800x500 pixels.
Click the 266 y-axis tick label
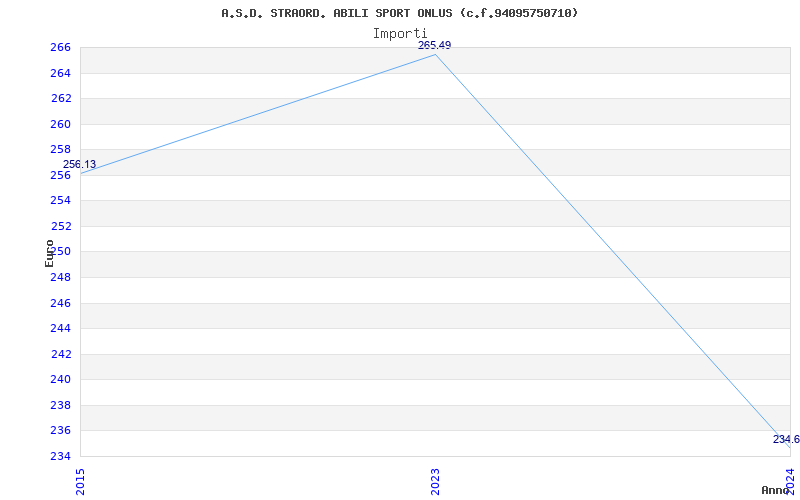[60, 48]
